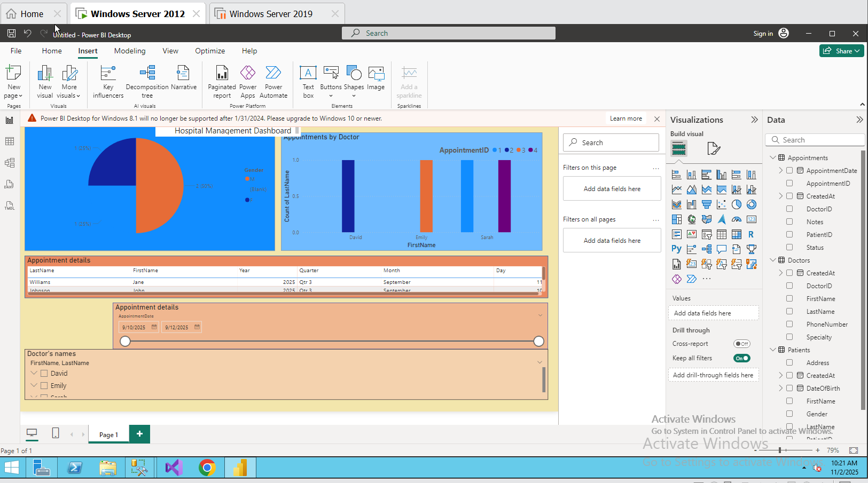The width and height of the screenshot is (868, 483).
Task: Add a Text box element
Action: pyautogui.click(x=308, y=81)
